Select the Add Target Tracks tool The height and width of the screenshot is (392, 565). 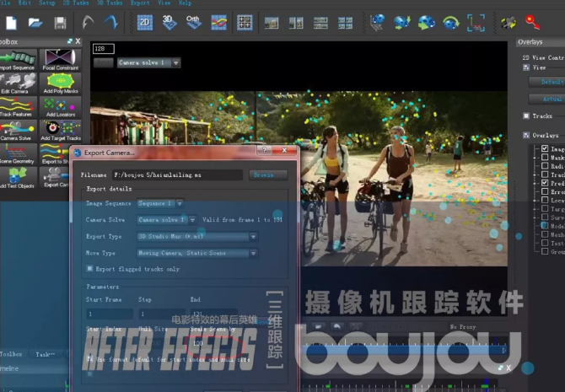tap(60, 131)
